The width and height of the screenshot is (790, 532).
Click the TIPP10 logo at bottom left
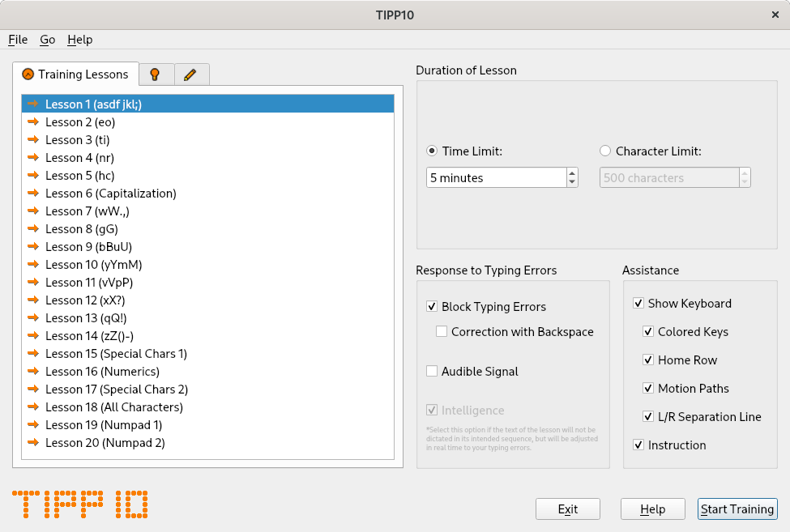pos(81,504)
